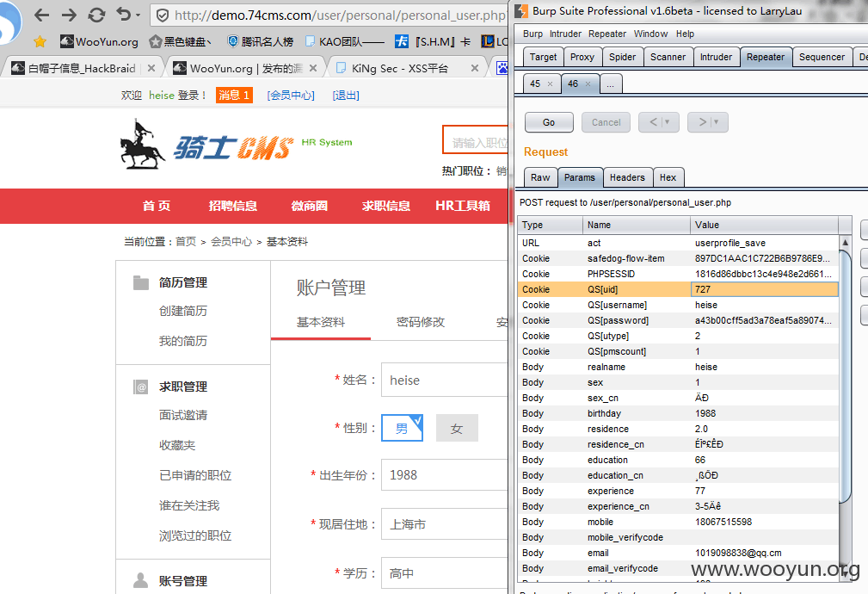868x594 pixels.
Task: Open the undo history dropdown arrow
Action: [x=138, y=15]
